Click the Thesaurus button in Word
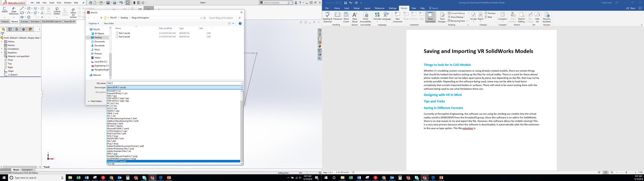The image size is (644, 181). [x=337, y=16]
